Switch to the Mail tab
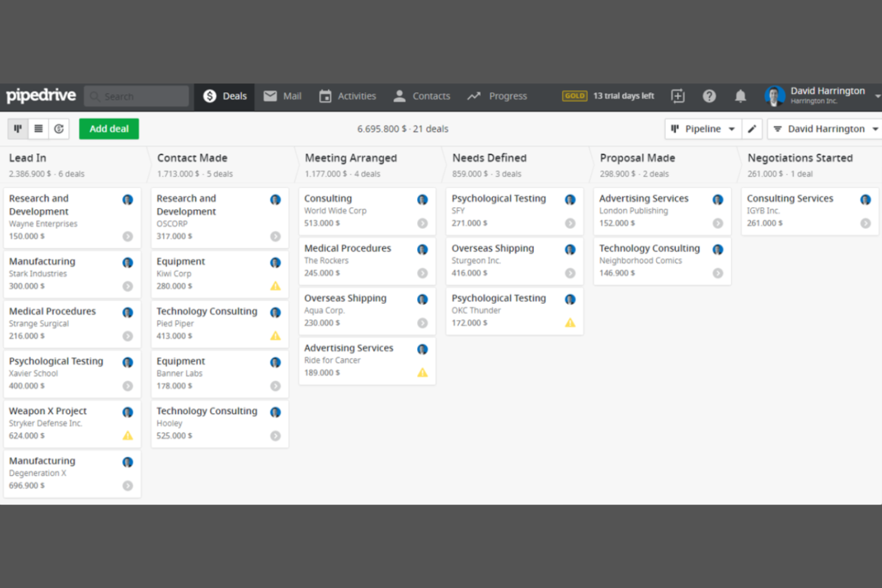This screenshot has height=588, width=882. point(282,96)
